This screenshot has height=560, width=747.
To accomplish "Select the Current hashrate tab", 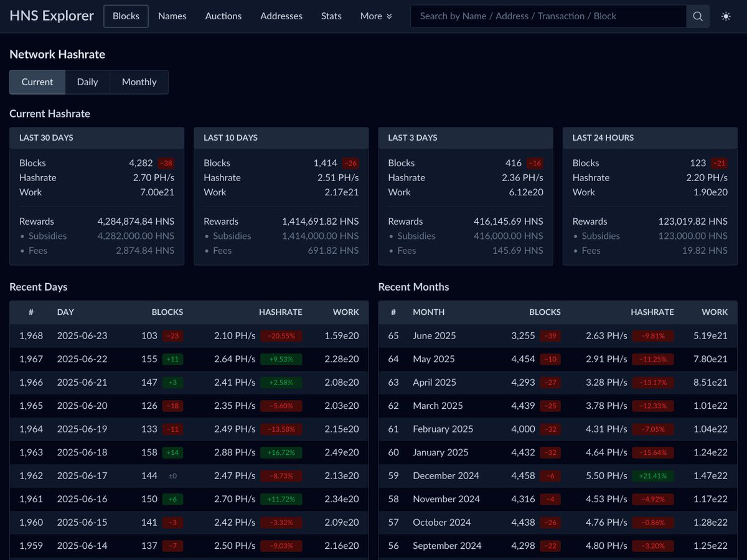I will click(x=37, y=82).
